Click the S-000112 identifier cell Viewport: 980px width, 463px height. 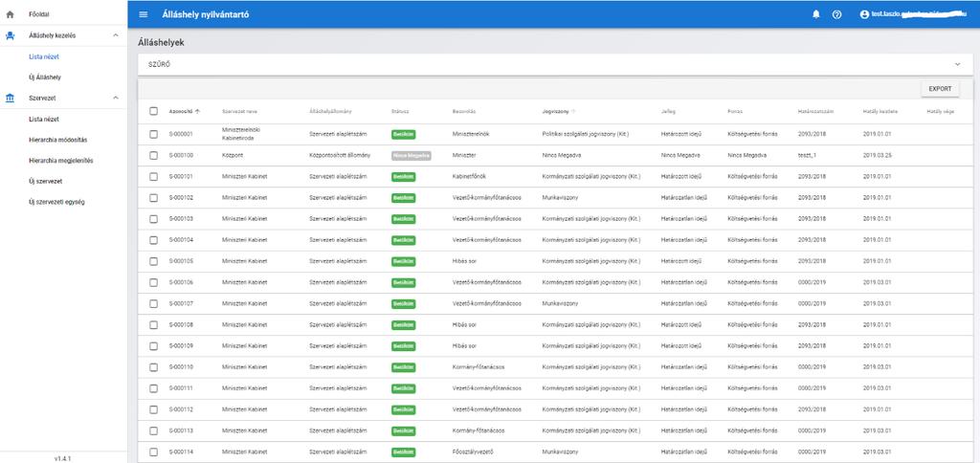click(x=181, y=409)
